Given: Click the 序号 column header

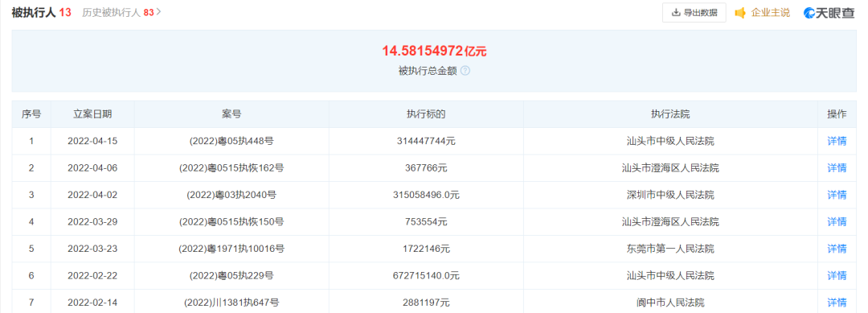Looking at the screenshot, I should [x=31, y=114].
